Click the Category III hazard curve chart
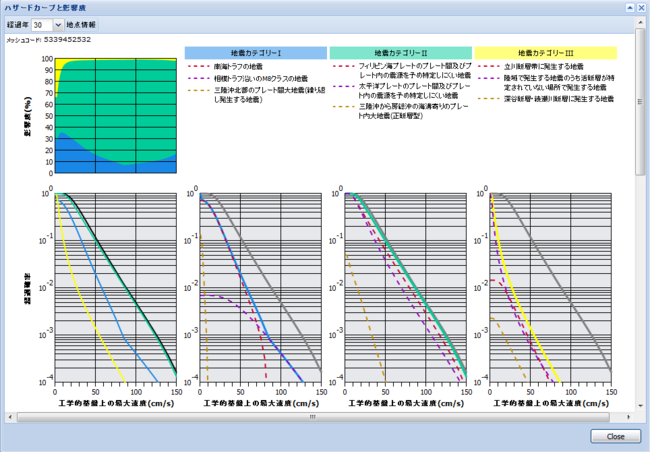 coord(551,287)
